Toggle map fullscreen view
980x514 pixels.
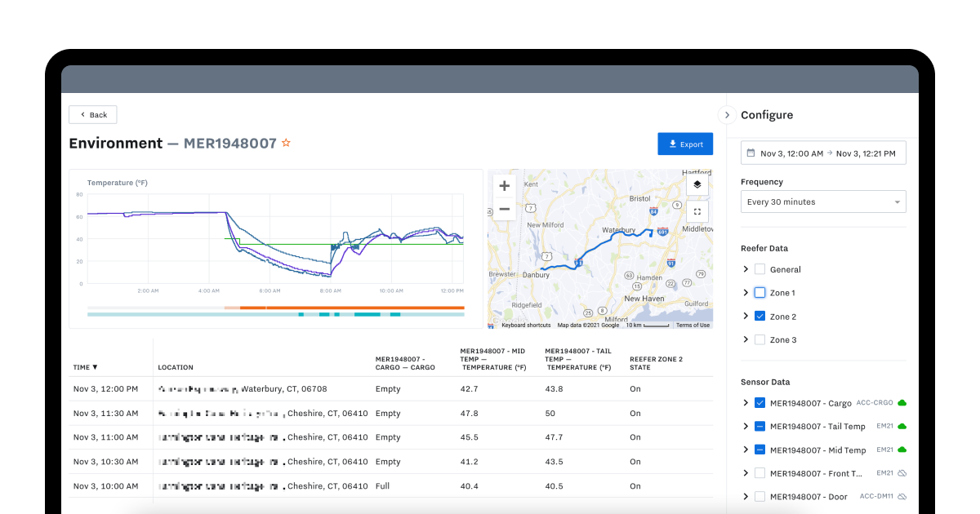click(x=697, y=211)
